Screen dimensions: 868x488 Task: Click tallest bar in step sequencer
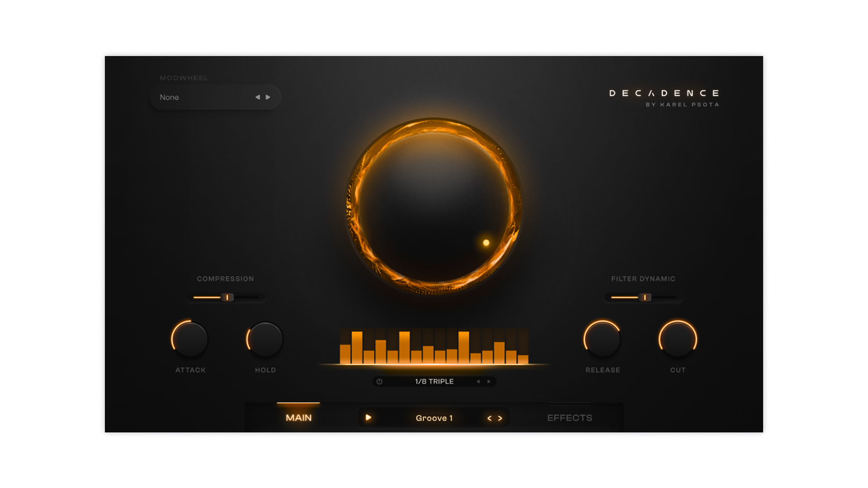(357, 347)
